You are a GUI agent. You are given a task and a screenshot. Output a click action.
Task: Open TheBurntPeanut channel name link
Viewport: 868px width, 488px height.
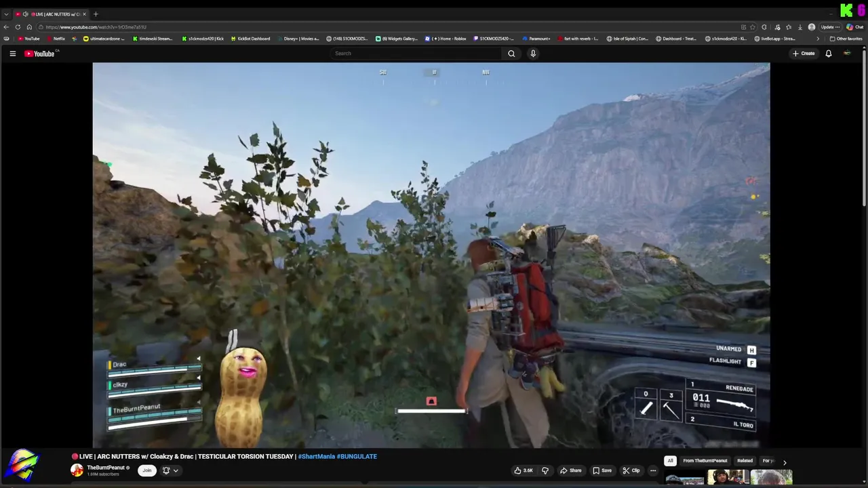pyautogui.click(x=106, y=468)
